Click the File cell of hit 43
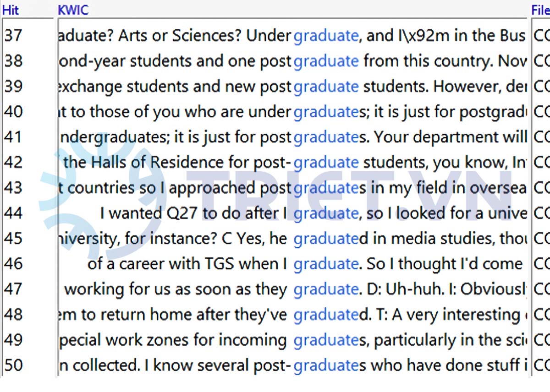 [541, 188]
